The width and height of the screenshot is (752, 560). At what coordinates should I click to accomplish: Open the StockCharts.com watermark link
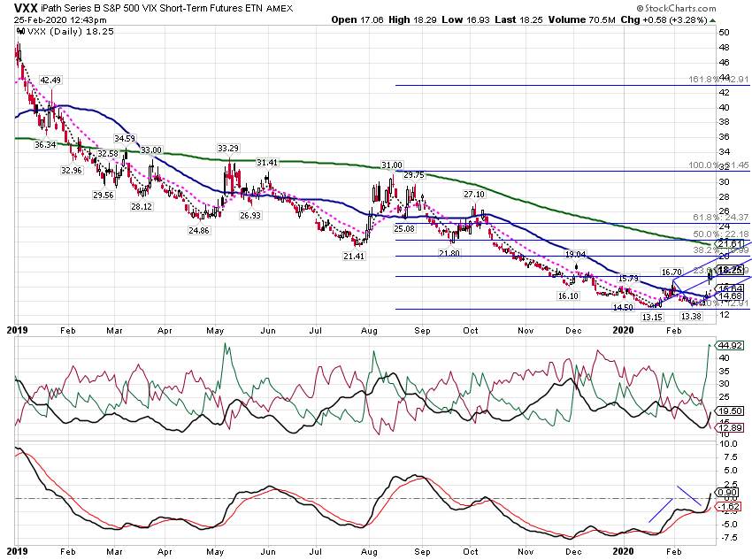[676, 8]
